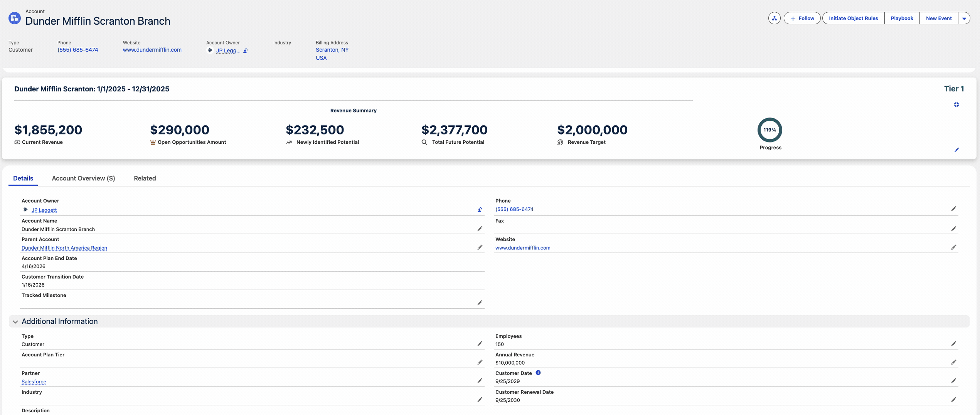Image resolution: width=980 pixels, height=415 pixels.
Task: Collapse the Additional Information section
Action: click(x=15, y=322)
